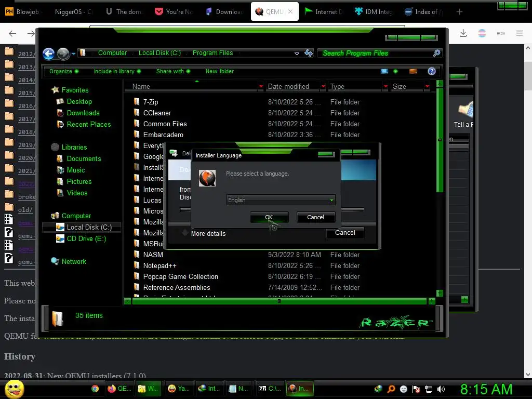Click the Explorer help icon
This screenshot has height=399, width=532.
(432, 71)
